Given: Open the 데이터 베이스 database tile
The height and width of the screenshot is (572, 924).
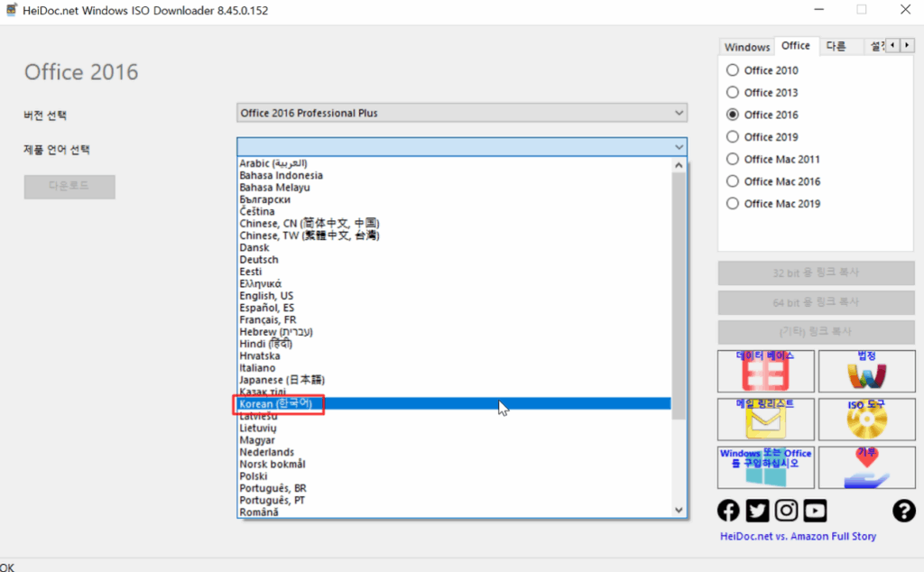Looking at the screenshot, I should pyautogui.click(x=765, y=371).
